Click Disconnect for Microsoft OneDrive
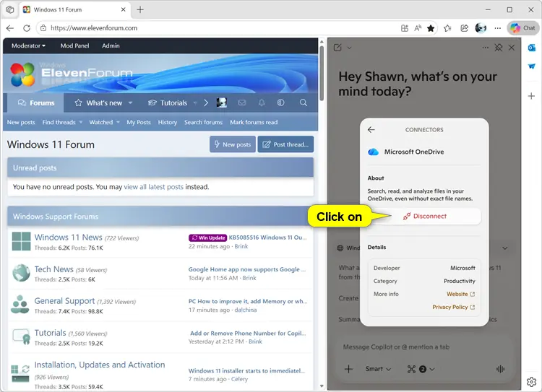 (x=424, y=216)
